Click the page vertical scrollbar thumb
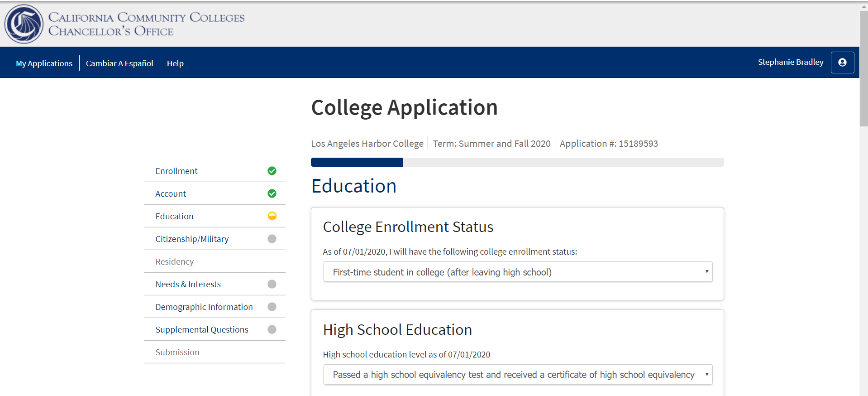 tap(863, 68)
